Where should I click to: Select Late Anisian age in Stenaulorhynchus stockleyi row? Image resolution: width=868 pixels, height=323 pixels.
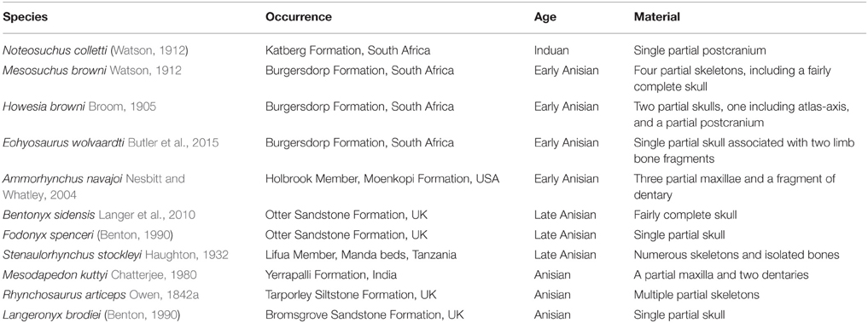pyautogui.click(x=565, y=255)
